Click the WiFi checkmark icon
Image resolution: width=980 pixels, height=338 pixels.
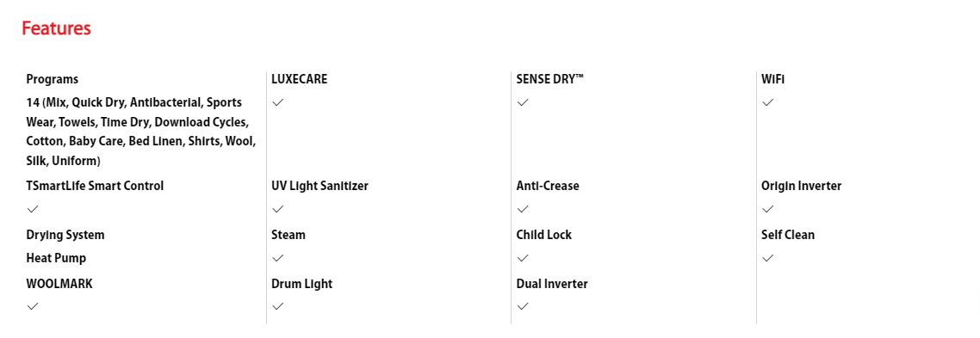pyautogui.click(x=767, y=102)
